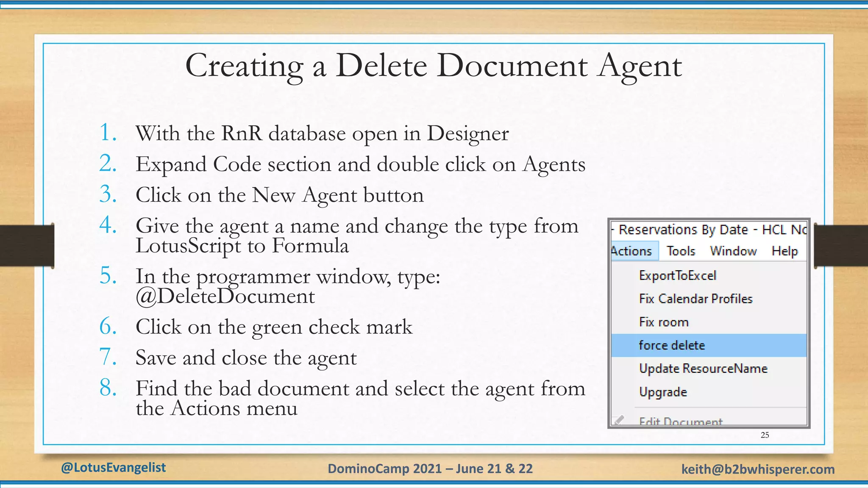This screenshot has height=488, width=868.
Task: Click step 'Save and close the agent'
Action: pos(246,358)
